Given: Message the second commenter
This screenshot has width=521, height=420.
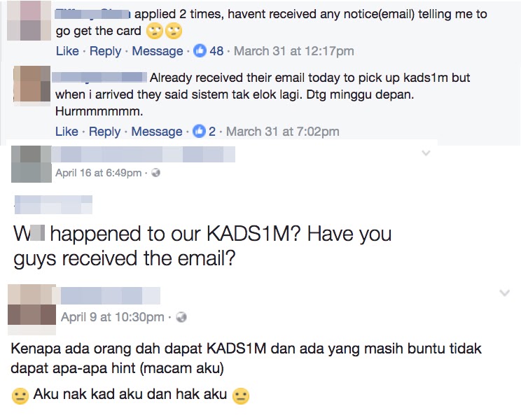Looking at the screenshot, I should (157, 132).
